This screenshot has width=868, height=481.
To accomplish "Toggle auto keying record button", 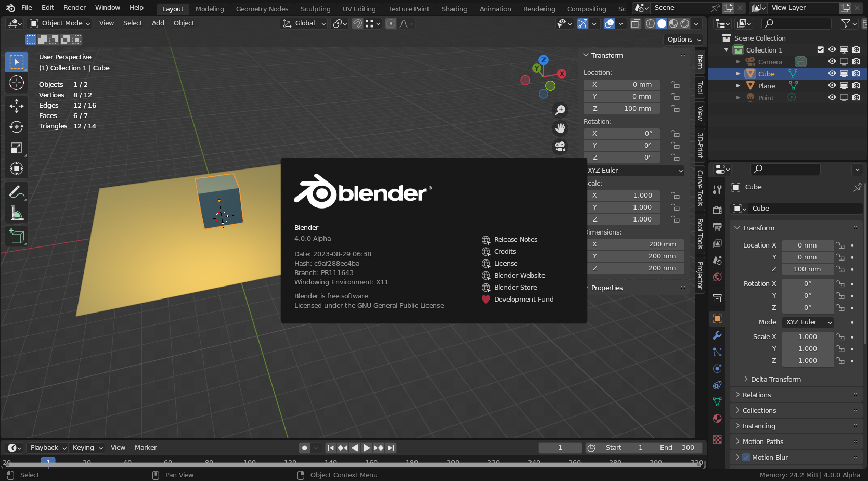I will click(305, 448).
